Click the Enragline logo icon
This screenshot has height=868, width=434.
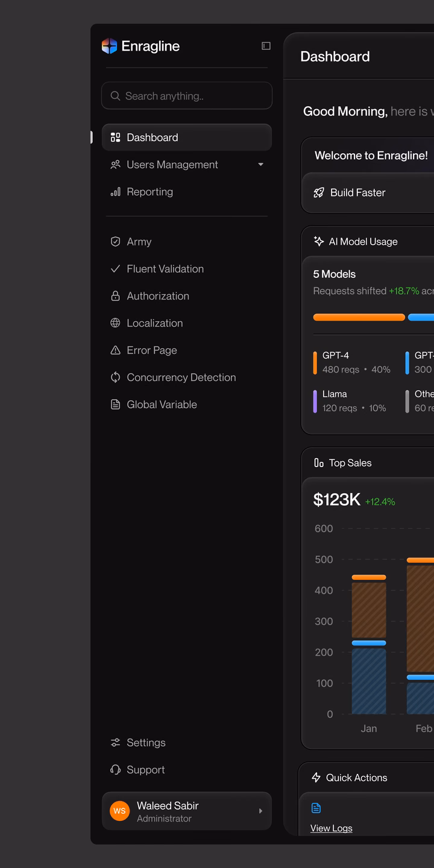[109, 46]
